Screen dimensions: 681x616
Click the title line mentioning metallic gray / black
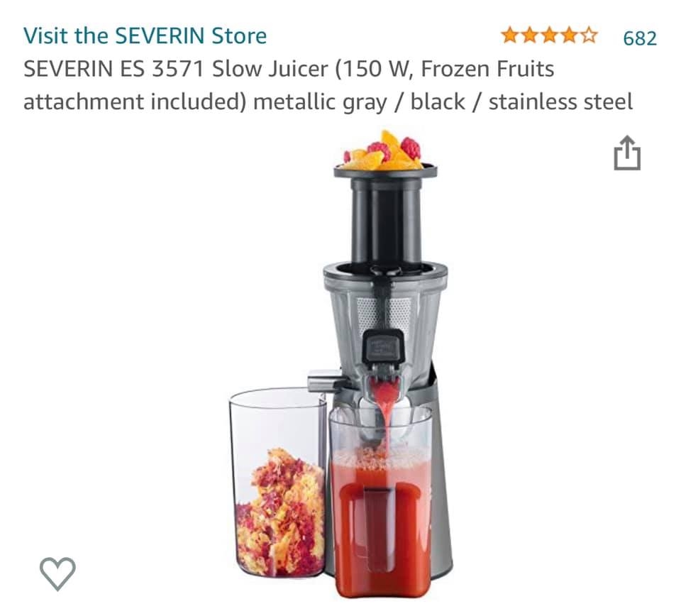[x=328, y=102]
